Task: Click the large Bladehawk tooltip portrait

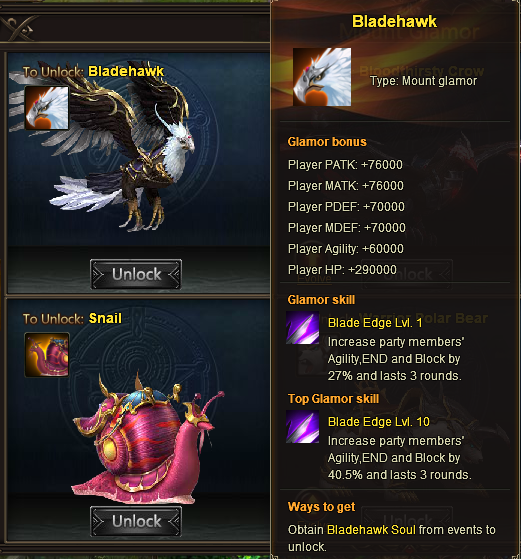Action: pos(322,77)
